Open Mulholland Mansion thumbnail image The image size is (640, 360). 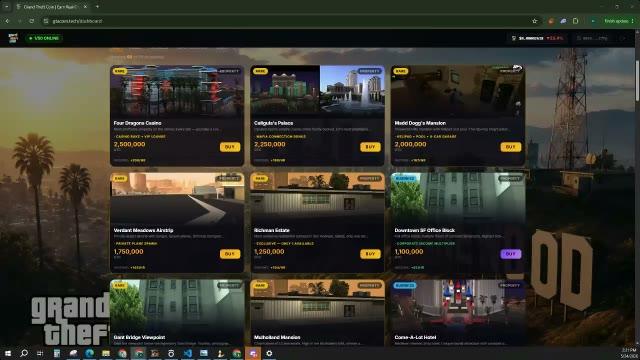317,306
